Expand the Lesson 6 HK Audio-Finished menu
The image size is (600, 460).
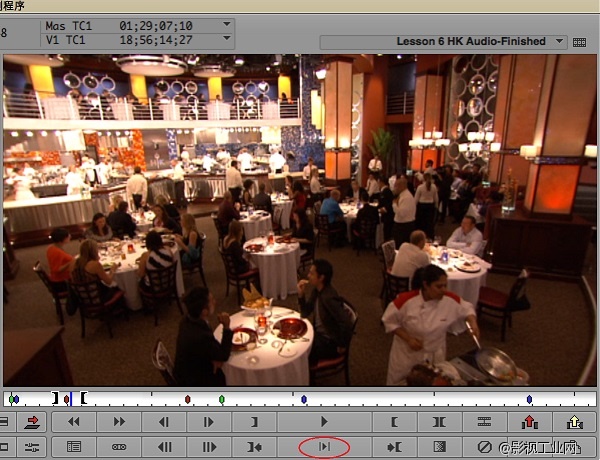tap(555, 42)
